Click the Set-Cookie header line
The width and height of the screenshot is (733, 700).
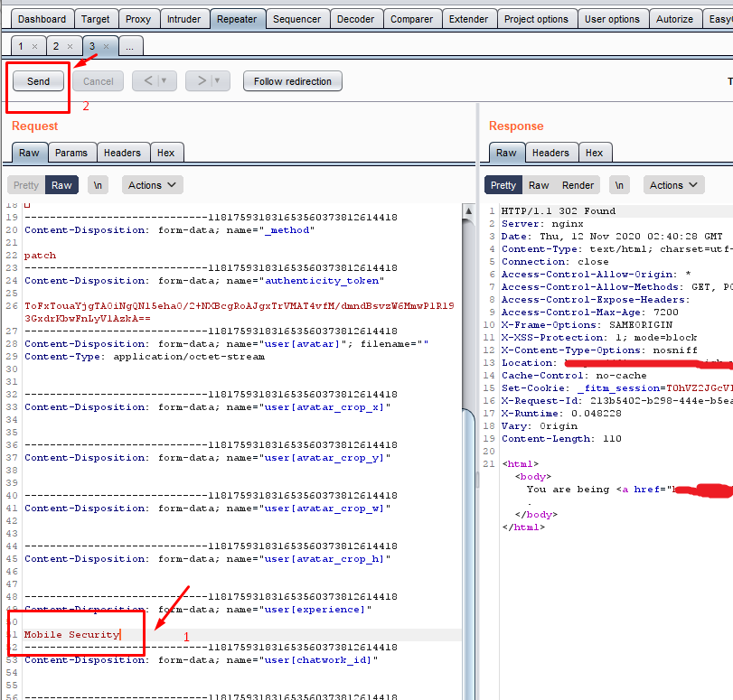tap(617, 387)
